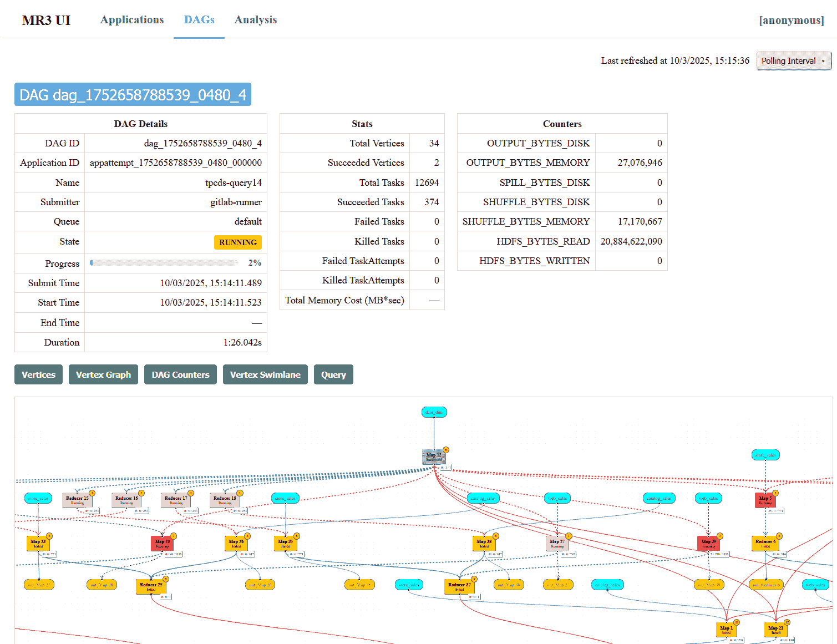Click the Reducer 25 vertex node

[151, 587]
